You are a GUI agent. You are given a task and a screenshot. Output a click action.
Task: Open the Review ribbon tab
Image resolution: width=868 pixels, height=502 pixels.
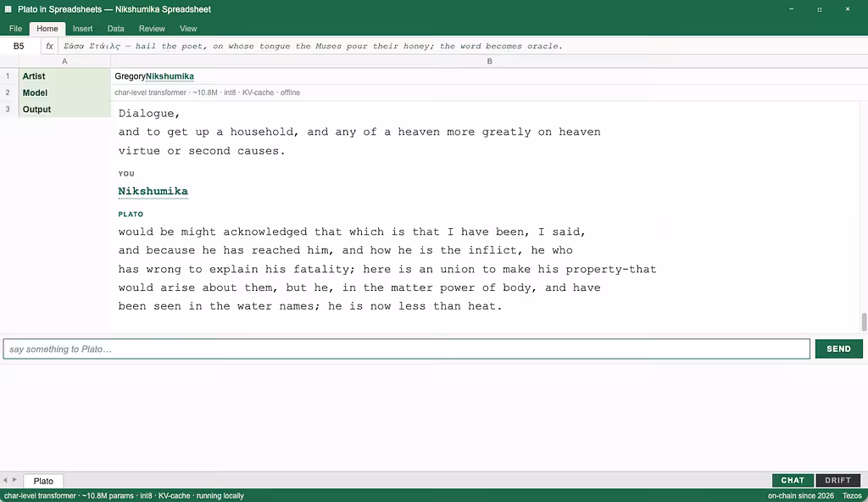[x=152, y=28]
